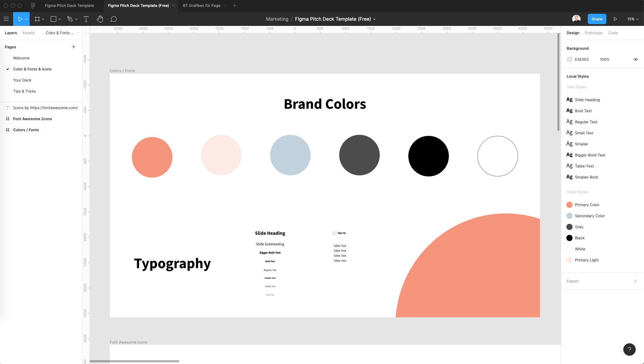
Task: Open the zoom level dropdown
Action: coord(632,19)
